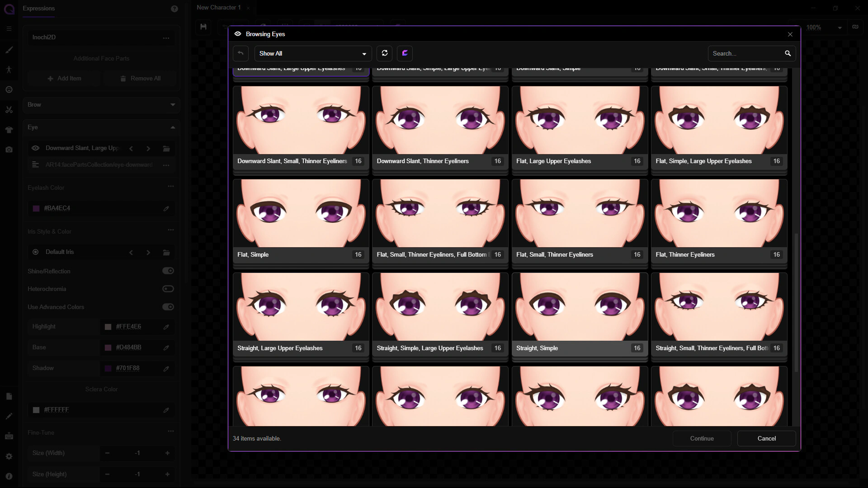Click the back arrow in Browsing Eyes

(241, 53)
